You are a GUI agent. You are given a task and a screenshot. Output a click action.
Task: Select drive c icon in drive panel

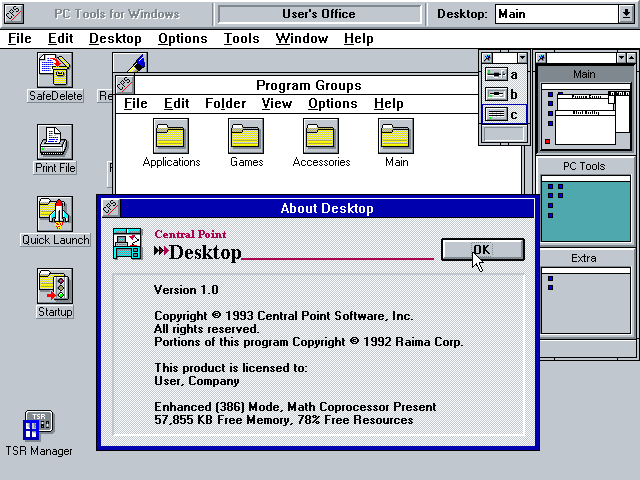click(x=496, y=114)
